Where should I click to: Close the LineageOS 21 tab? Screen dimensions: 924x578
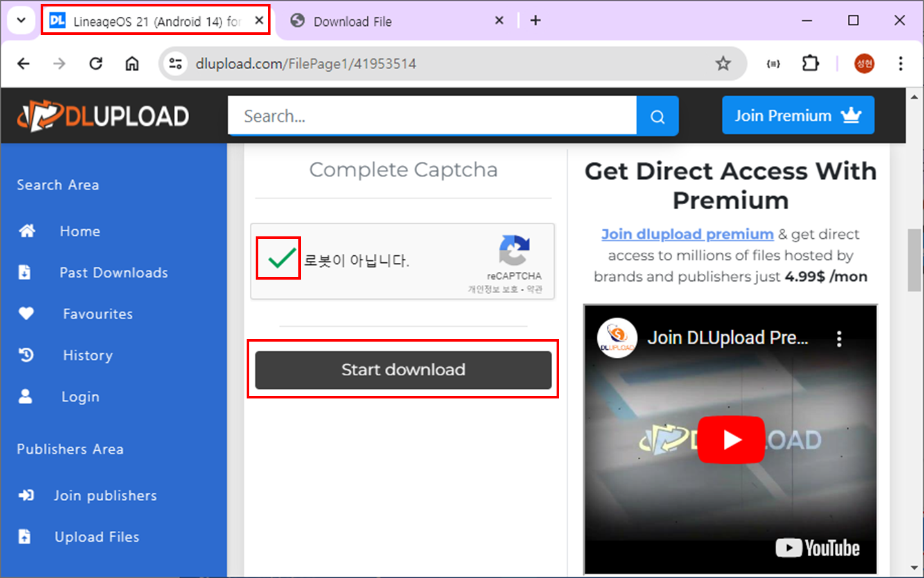point(258,20)
